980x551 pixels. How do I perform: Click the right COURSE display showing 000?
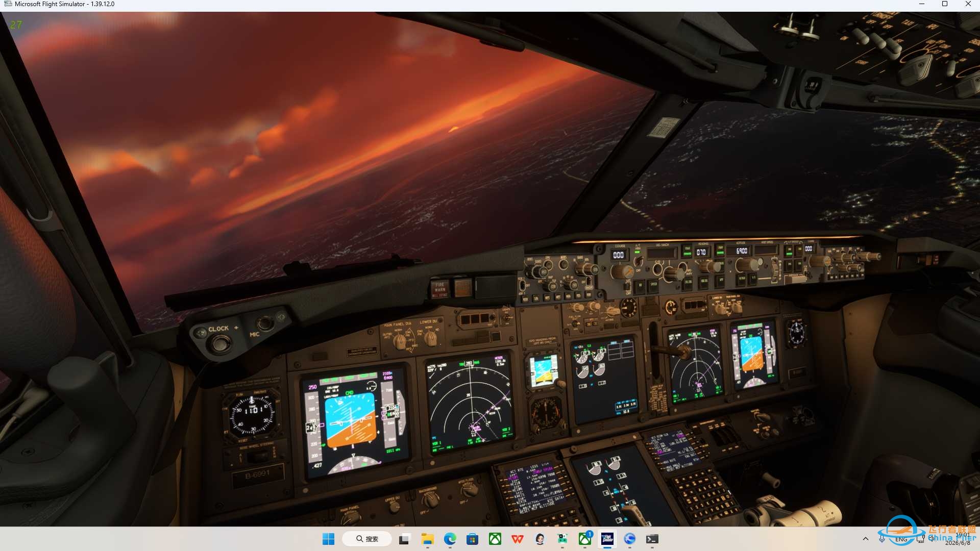pyautogui.click(x=808, y=248)
